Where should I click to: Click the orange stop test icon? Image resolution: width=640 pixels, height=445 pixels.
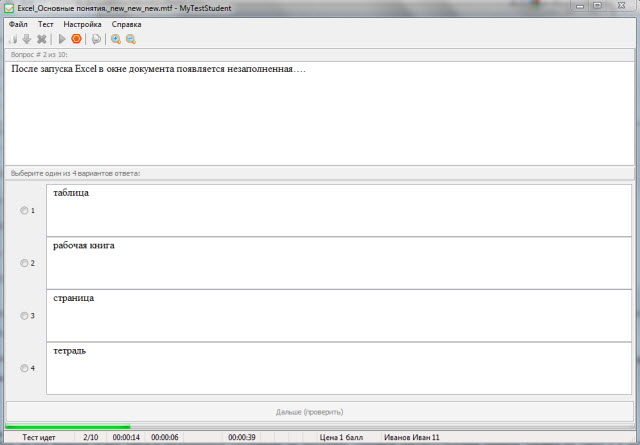pos(76,39)
